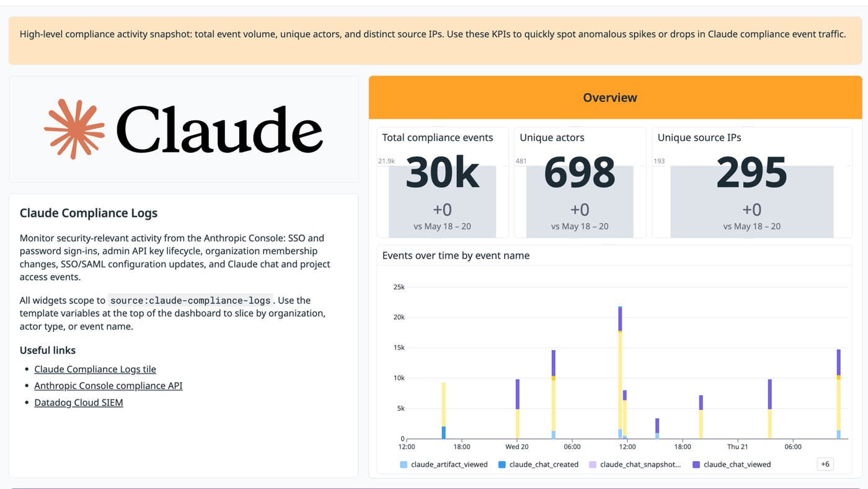Toggle the claude_chat_viewed legend item
868x489 pixels.
(732, 464)
